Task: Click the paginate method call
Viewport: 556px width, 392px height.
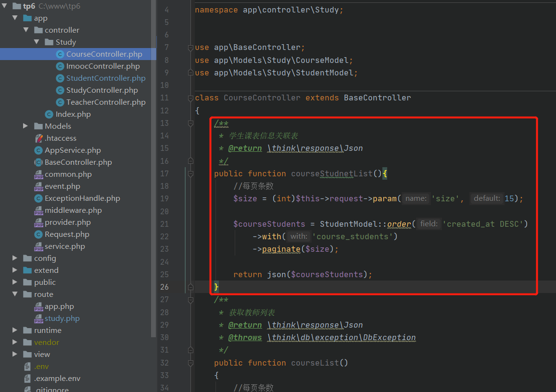Action: (281, 249)
